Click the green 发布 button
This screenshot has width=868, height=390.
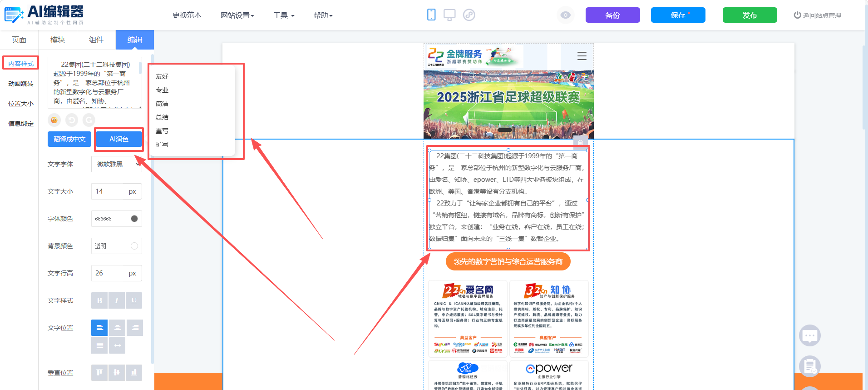pyautogui.click(x=750, y=15)
